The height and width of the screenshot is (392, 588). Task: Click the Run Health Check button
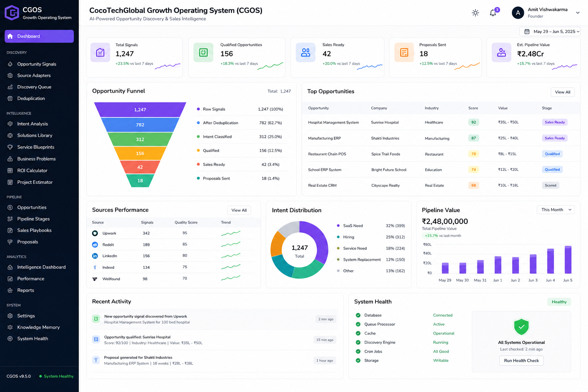click(521, 361)
